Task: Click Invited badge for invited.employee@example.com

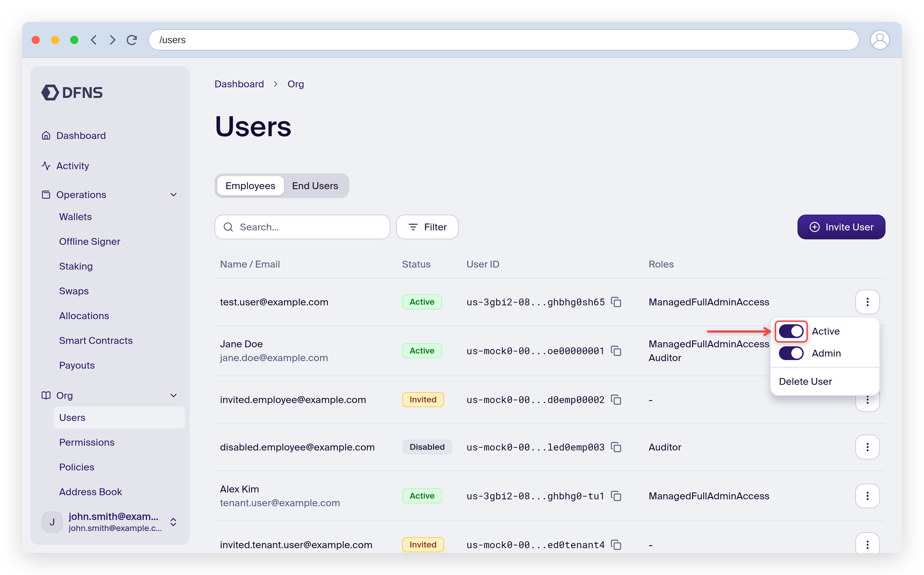Action: [423, 400]
